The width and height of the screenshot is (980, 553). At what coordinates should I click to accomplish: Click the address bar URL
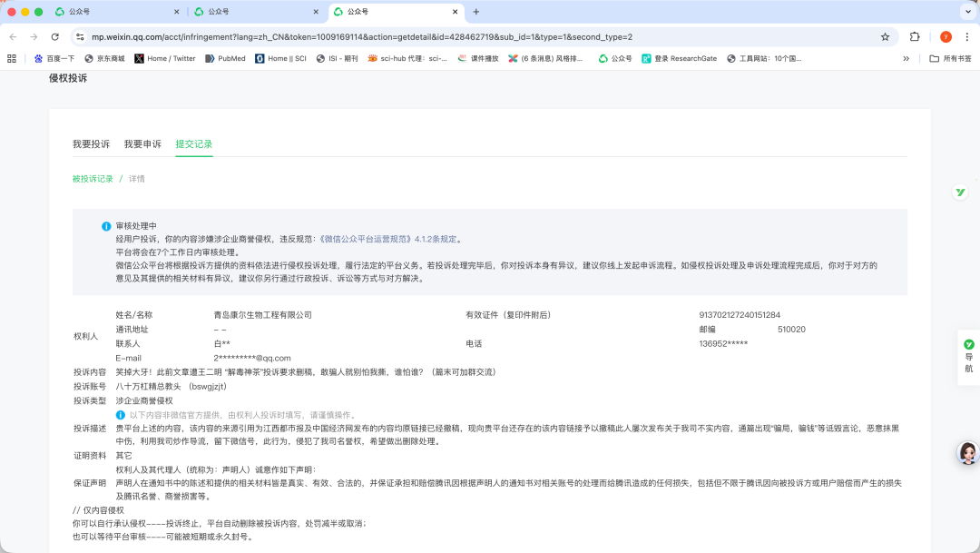[x=362, y=37]
